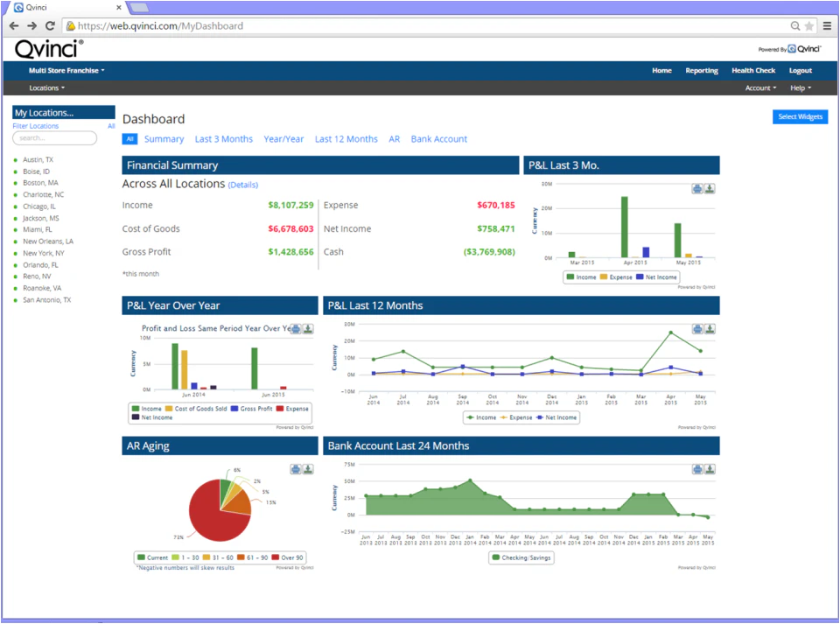Screen dimensions: 840x624
Task: Click the Select Widgets button
Action: 799,116
